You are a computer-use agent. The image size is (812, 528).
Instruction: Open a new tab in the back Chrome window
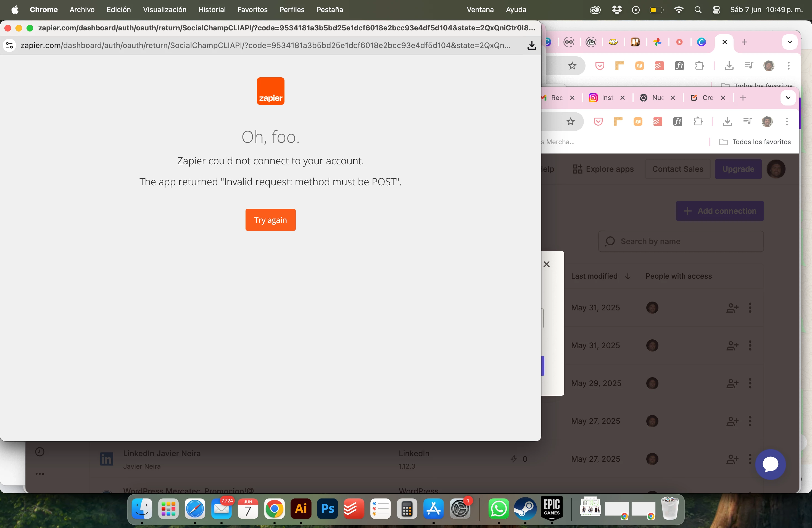(x=744, y=42)
